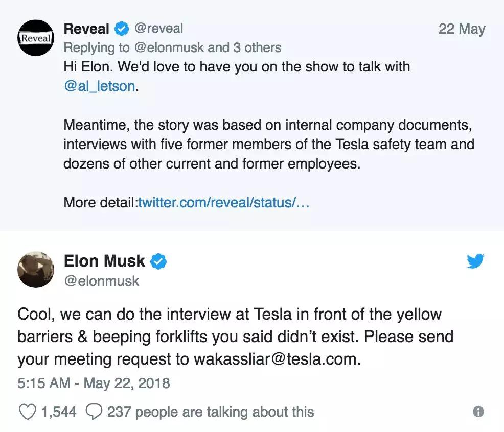Click the @reveal handle

pyautogui.click(x=158, y=29)
